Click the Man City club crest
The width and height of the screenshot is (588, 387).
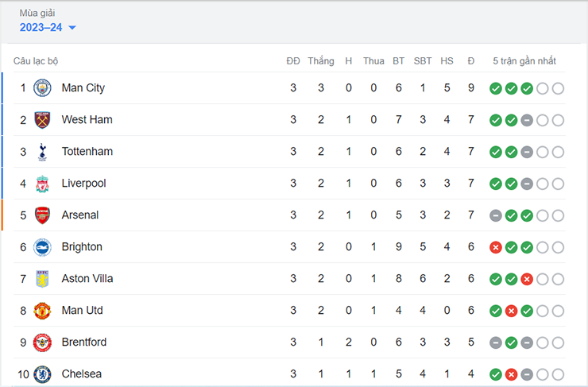click(x=42, y=88)
